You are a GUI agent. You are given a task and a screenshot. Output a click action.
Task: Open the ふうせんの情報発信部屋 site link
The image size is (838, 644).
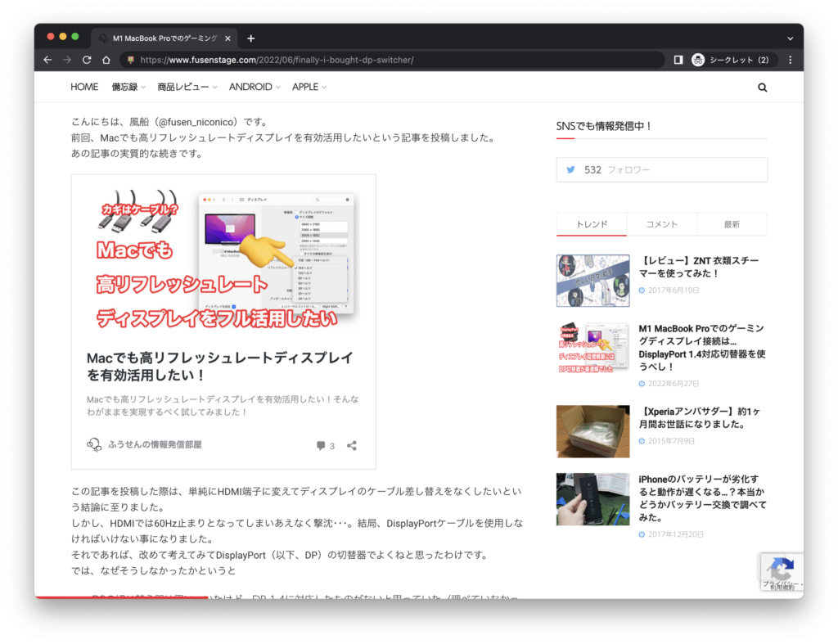(x=155, y=444)
